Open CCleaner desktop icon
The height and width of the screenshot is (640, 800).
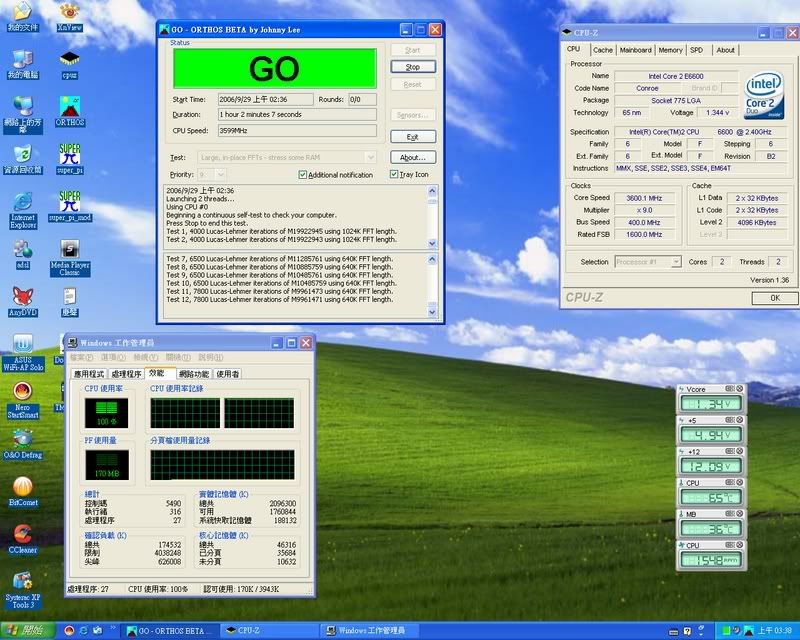click(23, 539)
